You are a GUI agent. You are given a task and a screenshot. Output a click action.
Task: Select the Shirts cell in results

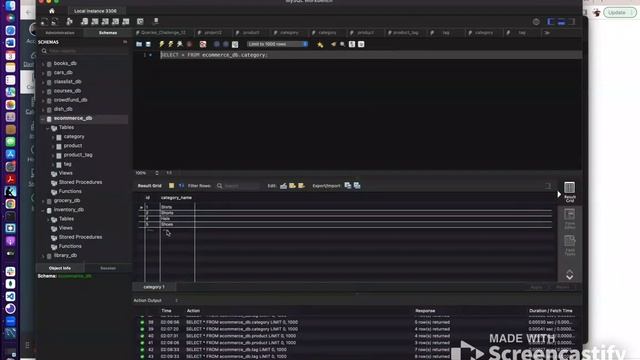pos(177,207)
